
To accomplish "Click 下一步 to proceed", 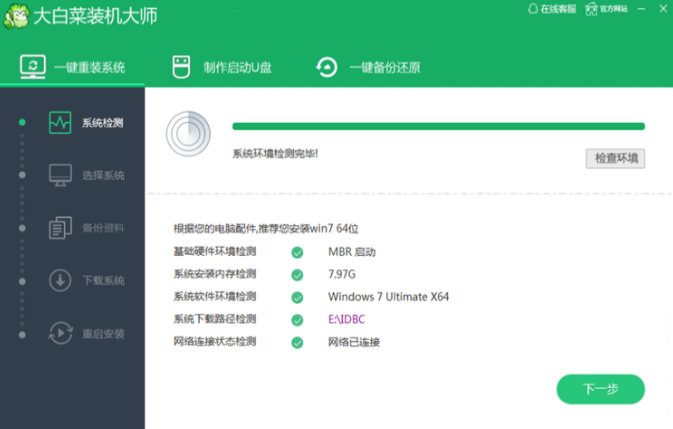I will click(x=600, y=389).
